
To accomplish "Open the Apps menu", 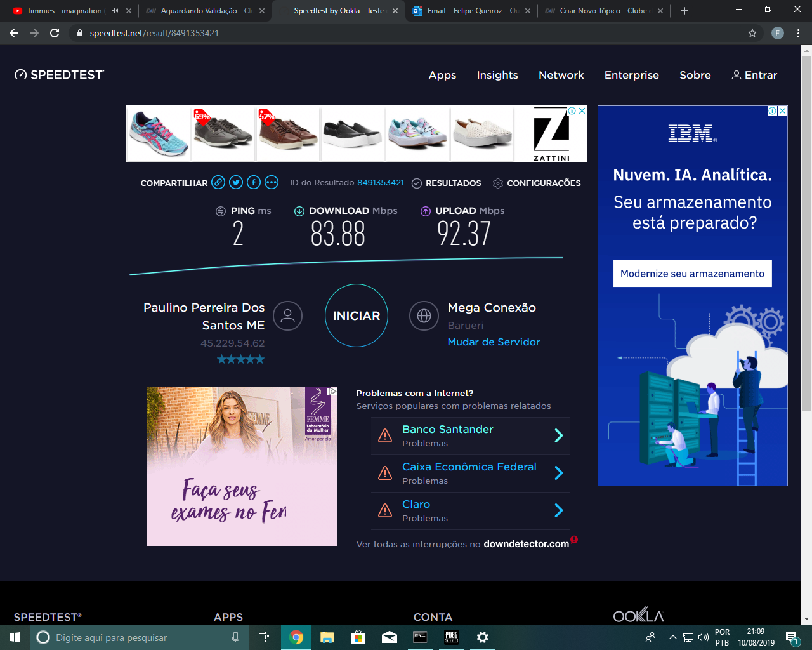I will click(442, 75).
